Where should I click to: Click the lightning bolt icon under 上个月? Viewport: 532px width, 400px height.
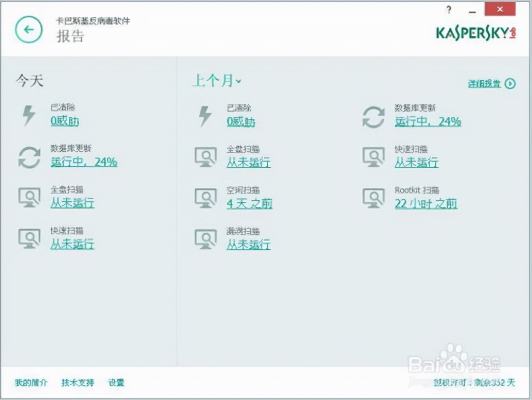pos(205,116)
